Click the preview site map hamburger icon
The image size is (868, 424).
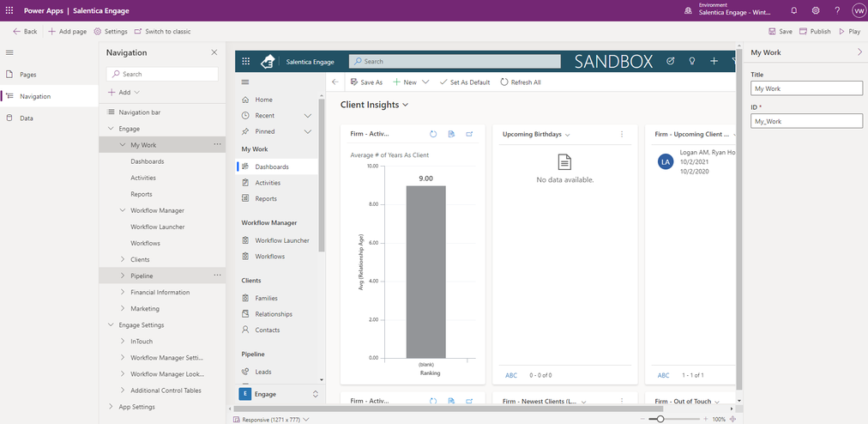coord(245,82)
